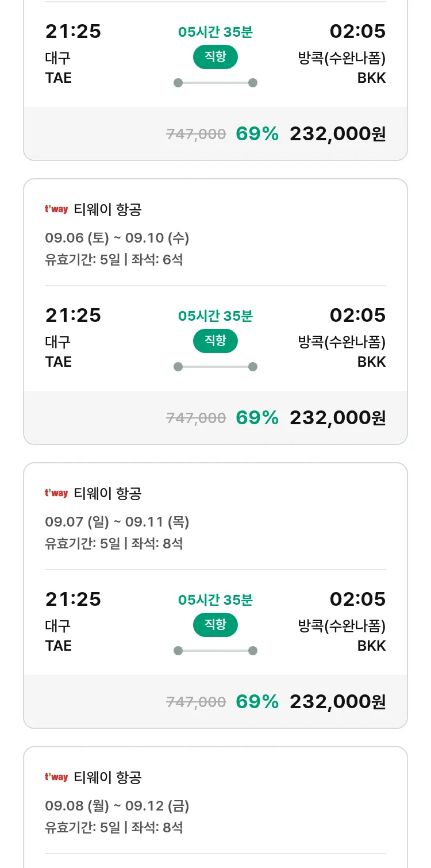The image size is (431, 868).
Task: Tap 직항 badge on top flight card
Action: [x=215, y=57]
